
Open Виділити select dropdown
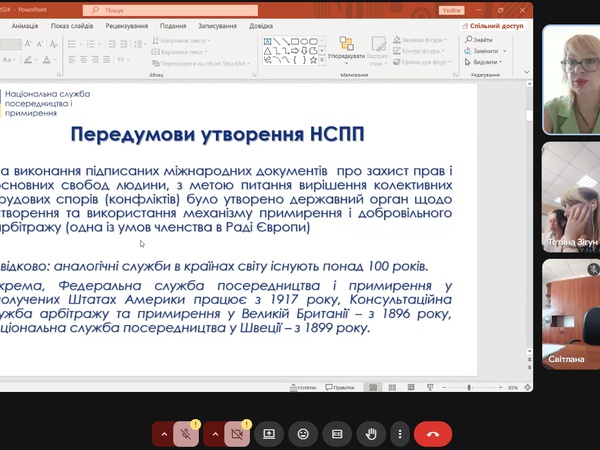[483, 62]
